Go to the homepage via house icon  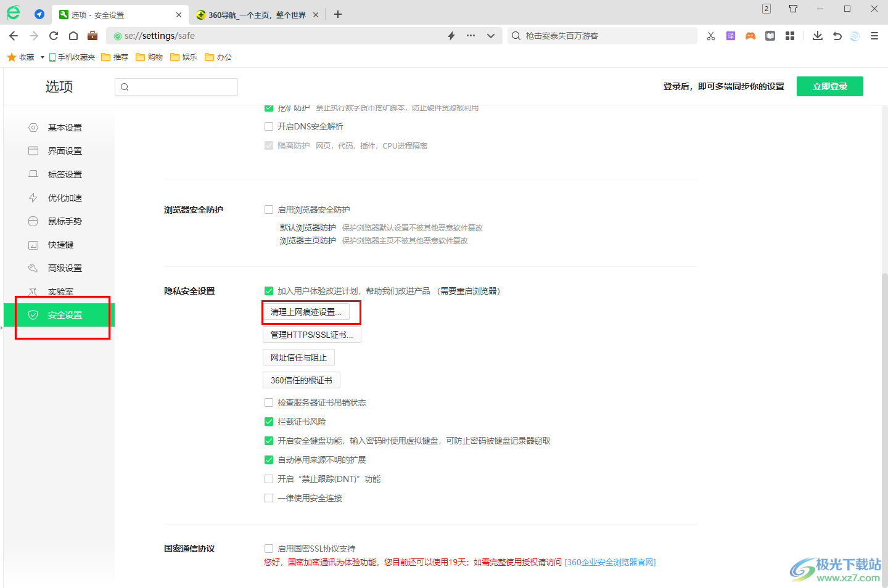[73, 36]
